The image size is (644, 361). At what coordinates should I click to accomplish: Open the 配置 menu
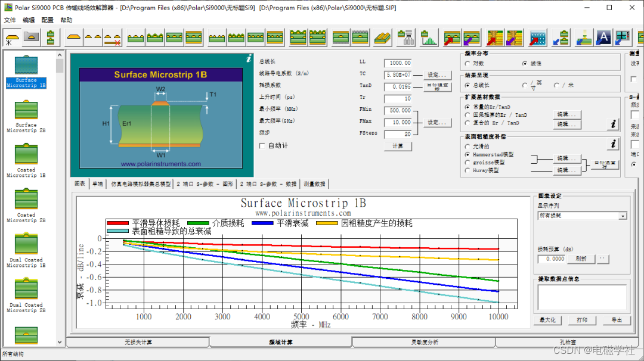pyautogui.click(x=48, y=20)
